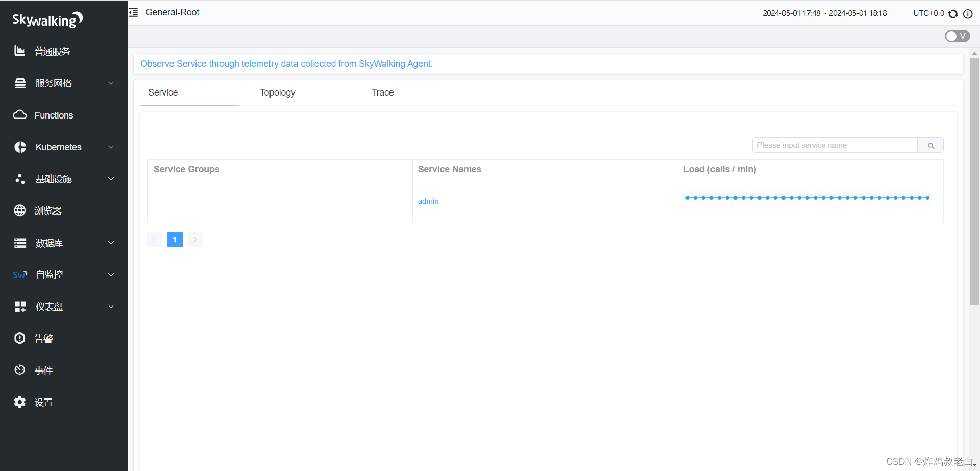Click the 基础设施 dots icon
This screenshot has height=471, width=980.
tap(20, 179)
